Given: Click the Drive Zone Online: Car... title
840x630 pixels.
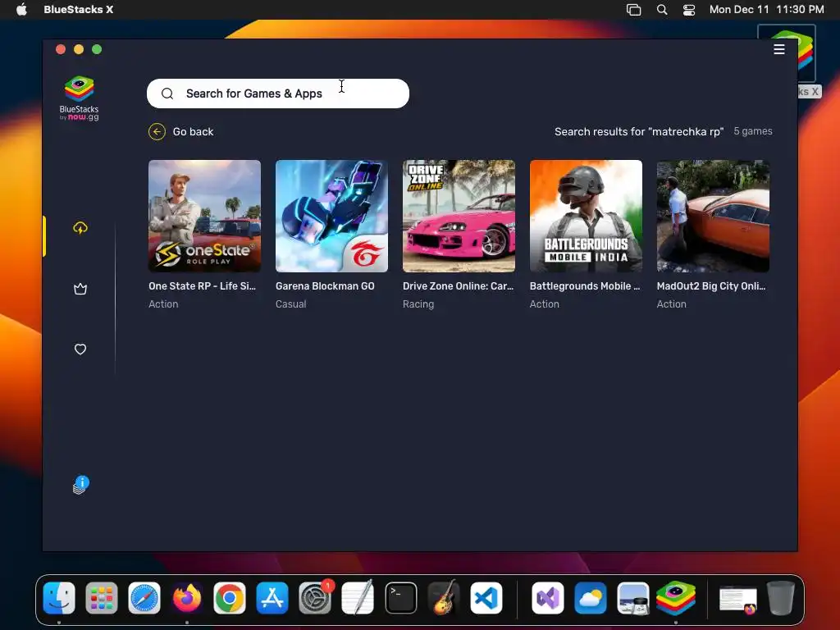Looking at the screenshot, I should click(x=458, y=286).
